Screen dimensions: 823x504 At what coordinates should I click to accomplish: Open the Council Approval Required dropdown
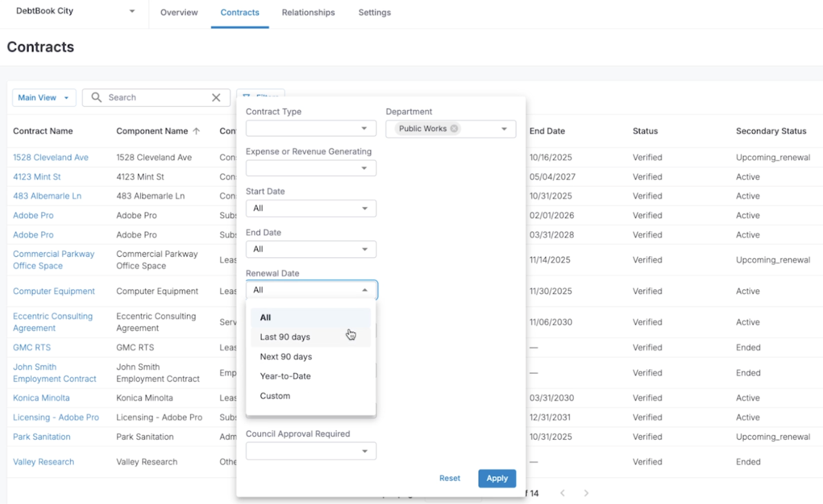click(x=310, y=451)
